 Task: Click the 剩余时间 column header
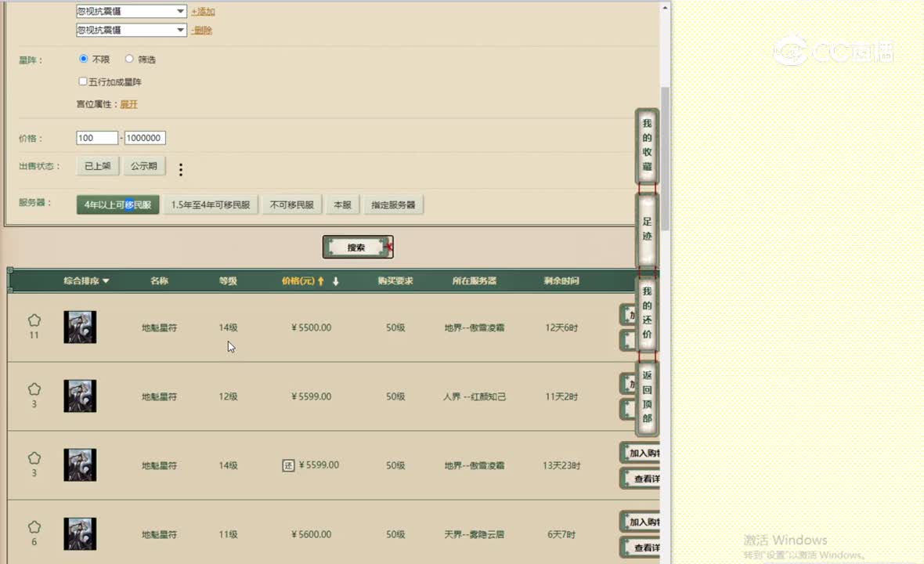point(561,281)
